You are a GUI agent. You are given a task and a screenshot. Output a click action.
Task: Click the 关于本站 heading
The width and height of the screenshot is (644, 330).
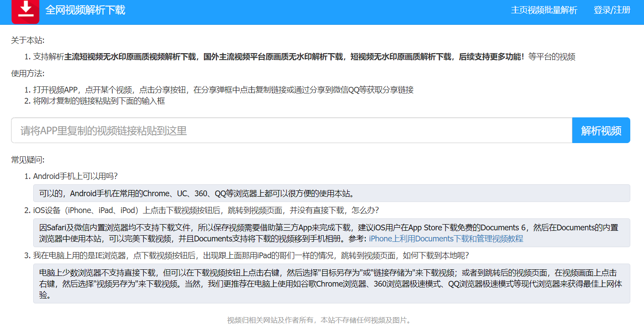tap(28, 40)
